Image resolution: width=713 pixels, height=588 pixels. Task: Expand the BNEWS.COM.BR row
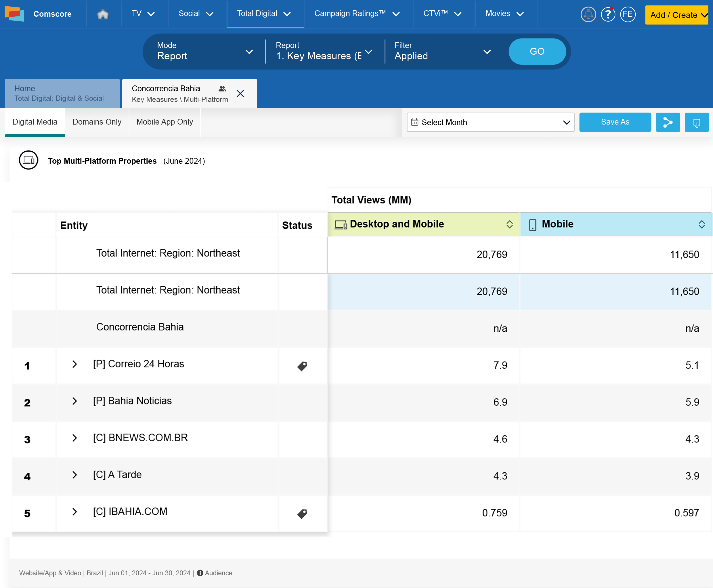pos(75,438)
